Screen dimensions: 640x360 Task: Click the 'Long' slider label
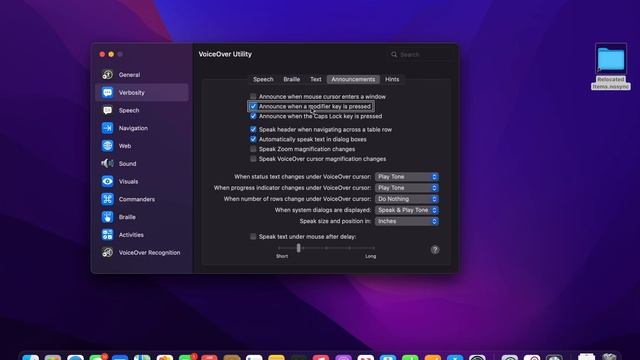371,256
